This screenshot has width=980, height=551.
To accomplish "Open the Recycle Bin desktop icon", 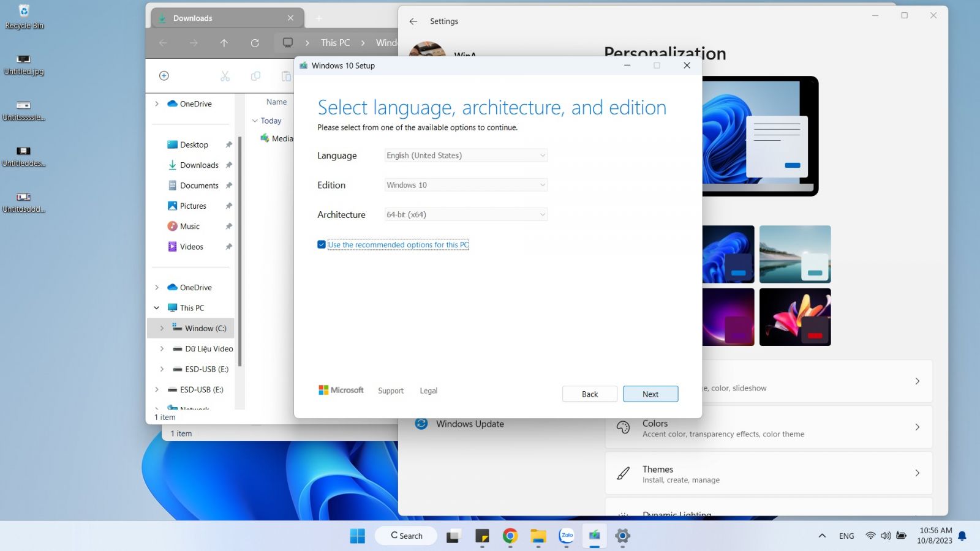I will pyautogui.click(x=24, y=17).
